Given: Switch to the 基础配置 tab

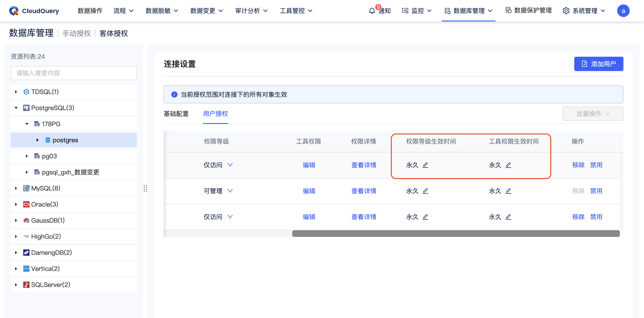Looking at the screenshot, I should pos(176,114).
